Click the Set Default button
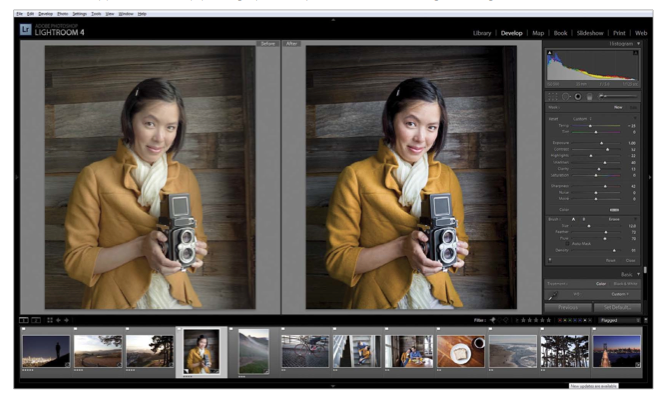The image size is (665, 401). (x=617, y=307)
